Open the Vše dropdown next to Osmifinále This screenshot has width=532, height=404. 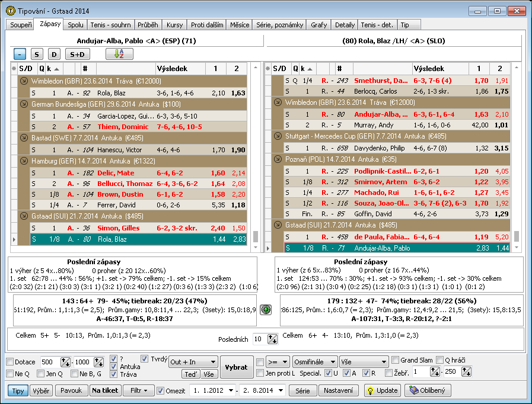click(x=364, y=362)
